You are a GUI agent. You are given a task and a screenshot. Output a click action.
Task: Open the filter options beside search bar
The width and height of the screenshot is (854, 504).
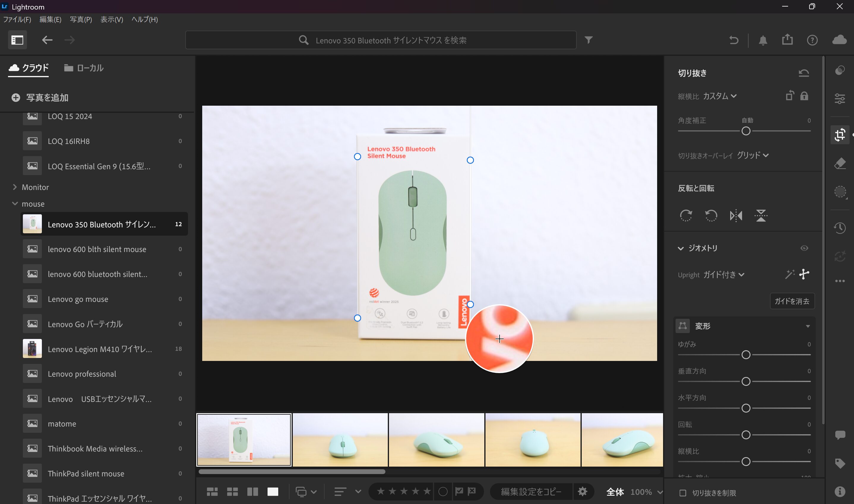(x=589, y=40)
